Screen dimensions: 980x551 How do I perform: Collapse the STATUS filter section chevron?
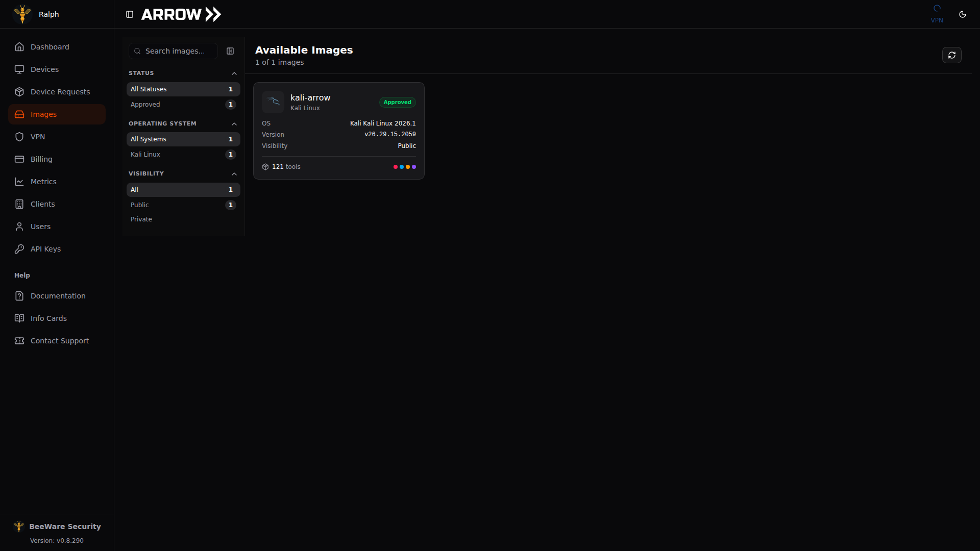(x=234, y=73)
